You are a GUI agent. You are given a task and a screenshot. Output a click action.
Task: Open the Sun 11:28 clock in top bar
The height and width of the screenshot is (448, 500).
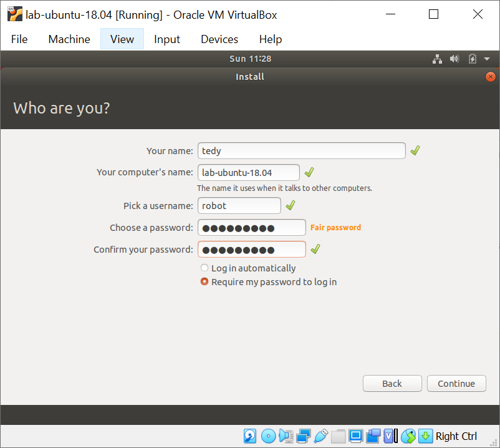pos(251,59)
